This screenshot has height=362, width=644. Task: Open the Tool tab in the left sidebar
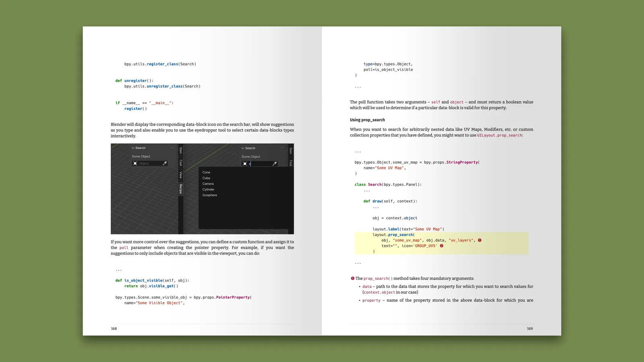click(x=180, y=163)
